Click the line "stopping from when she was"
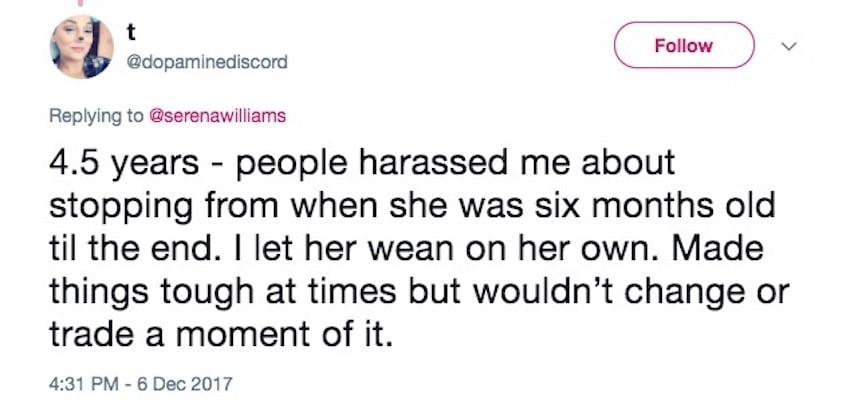Viewport: 850px width, 400px height. click(x=294, y=206)
